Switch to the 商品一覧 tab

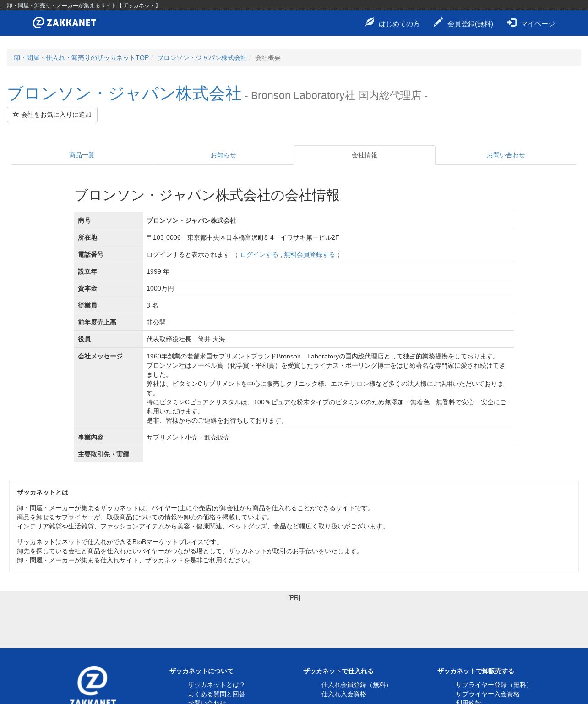(82, 155)
